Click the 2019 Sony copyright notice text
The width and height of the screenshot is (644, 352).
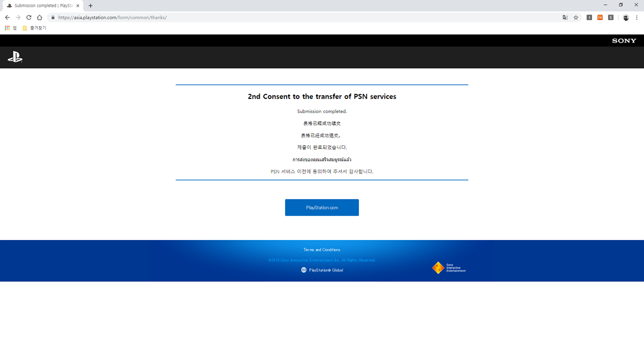click(322, 260)
